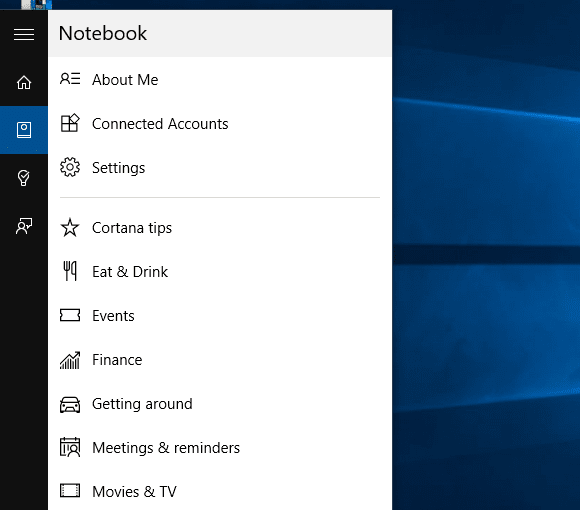Image resolution: width=580 pixels, height=510 pixels.
Task: Open the hamburger menu in Cortana sidebar
Action: (x=24, y=34)
